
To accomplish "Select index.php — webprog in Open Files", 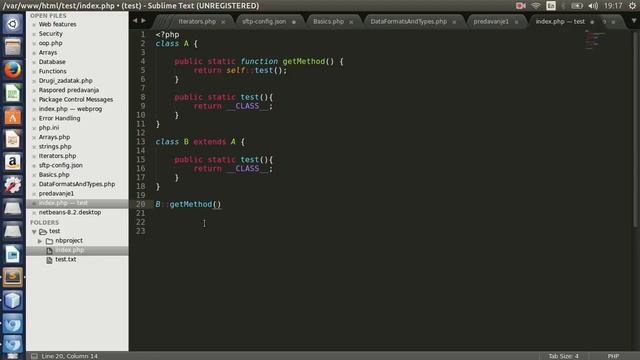I will pos(71,109).
